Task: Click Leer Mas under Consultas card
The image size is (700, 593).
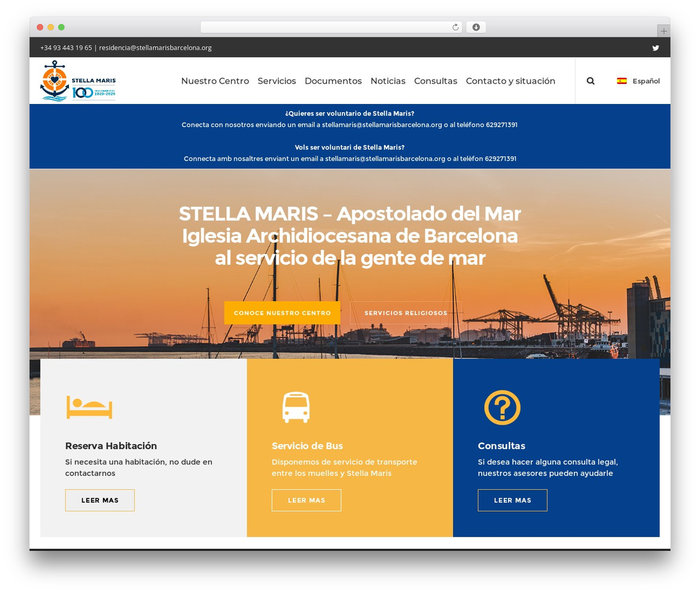Action: [x=512, y=501]
